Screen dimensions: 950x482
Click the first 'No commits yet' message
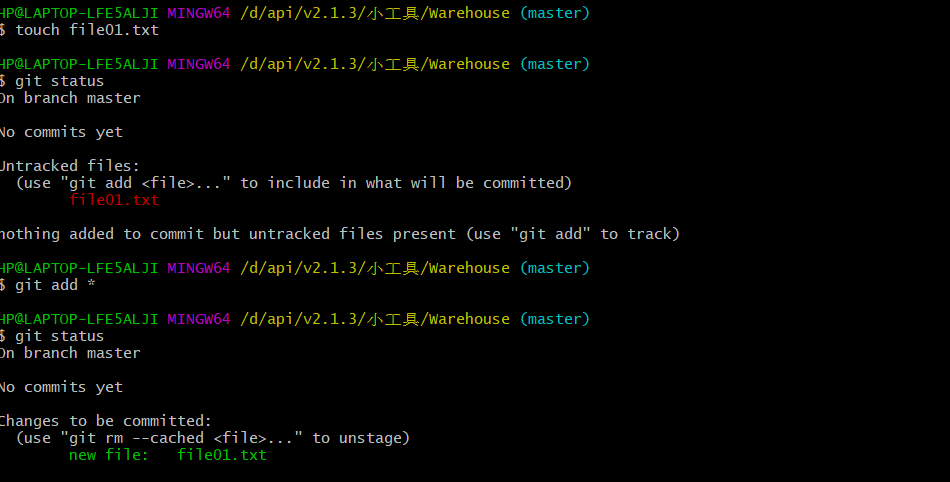click(61, 132)
